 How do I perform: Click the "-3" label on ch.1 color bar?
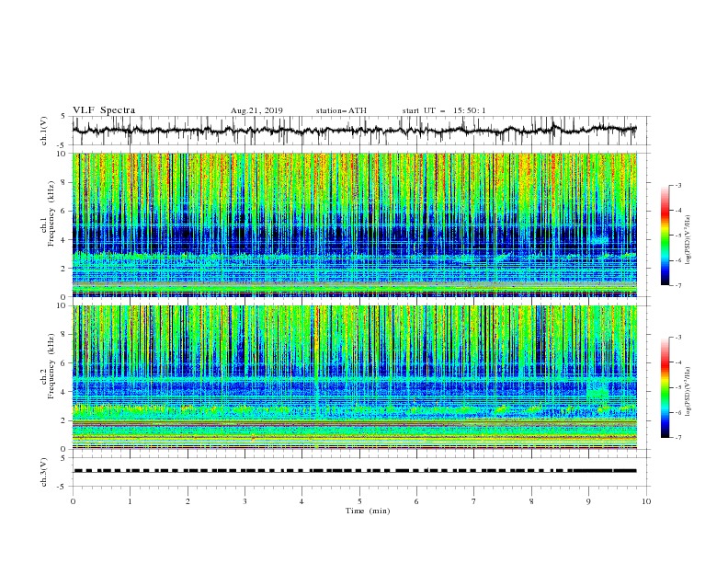[x=678, y=185]
